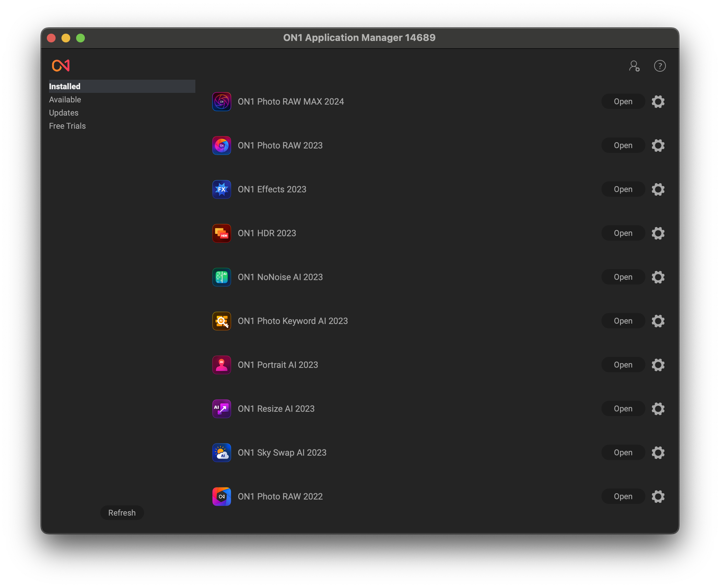
Task: Minimize the window with yellow button
Action: click(x=66, y=38)
